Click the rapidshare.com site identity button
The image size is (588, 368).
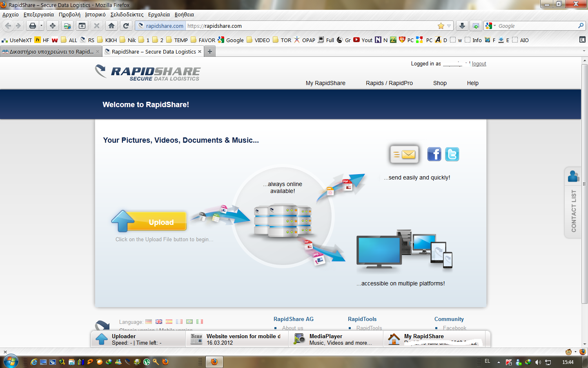tap(161, 26)
